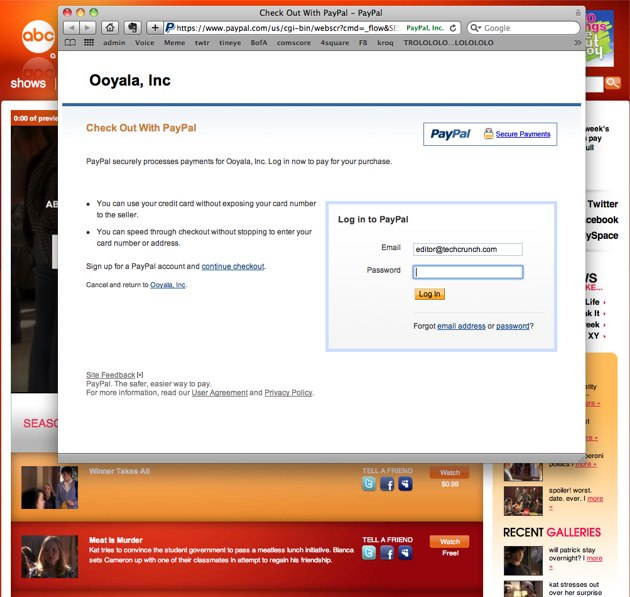This screenshot has width=630, height=597.
Task: Go forward with the Safari forward arrow
Action: tap(88, 28)
